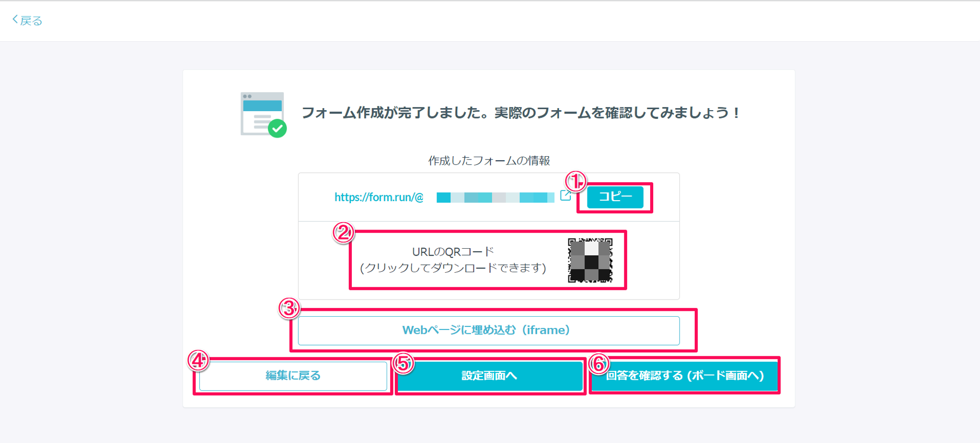980x443 pixels.
Task: Click the circled number 4 marker
Action: [x=198, y=361]
